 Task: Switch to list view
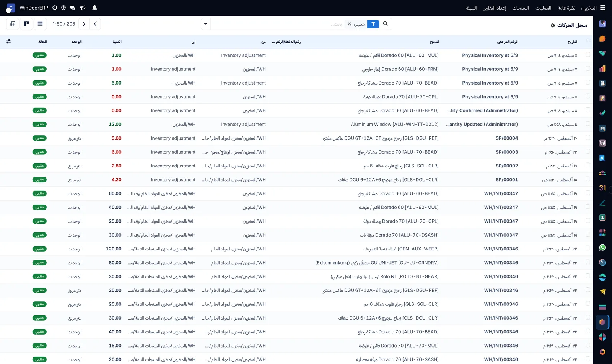(x=40, y=24)
